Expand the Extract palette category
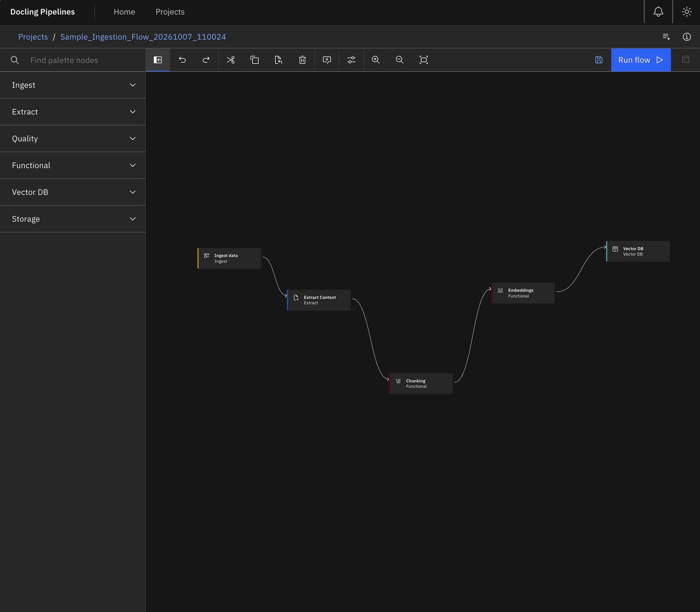Image resolution: width=700 pixels, height=612 pixels. click(73, 112)
